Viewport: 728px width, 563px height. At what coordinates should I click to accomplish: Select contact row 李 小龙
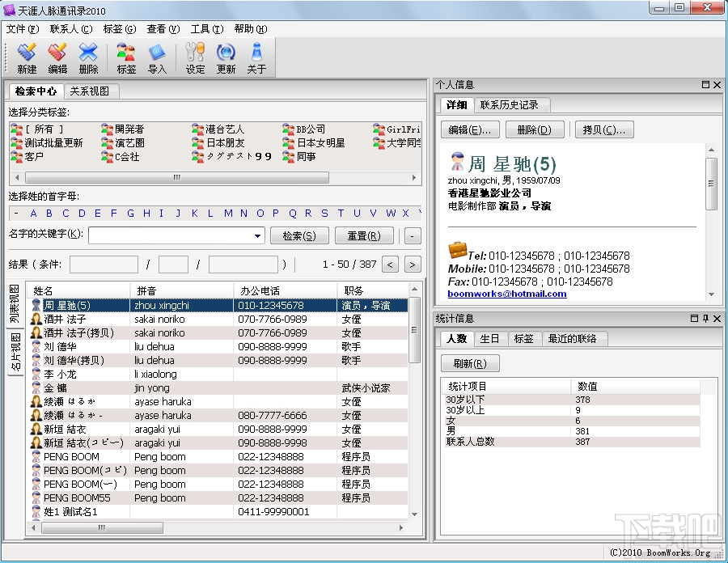(x=218, y=374)
